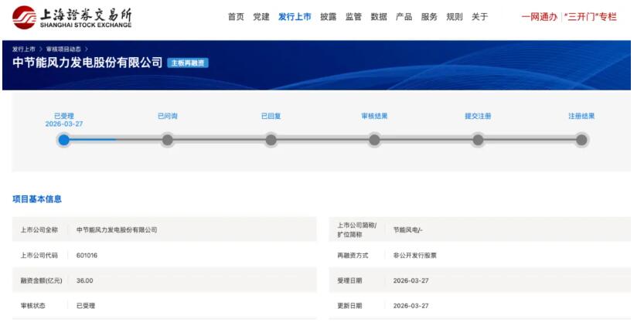Screen dimensions: 644x329
Task: Click the 已问询 progress step circle
Action: (168, 140)
